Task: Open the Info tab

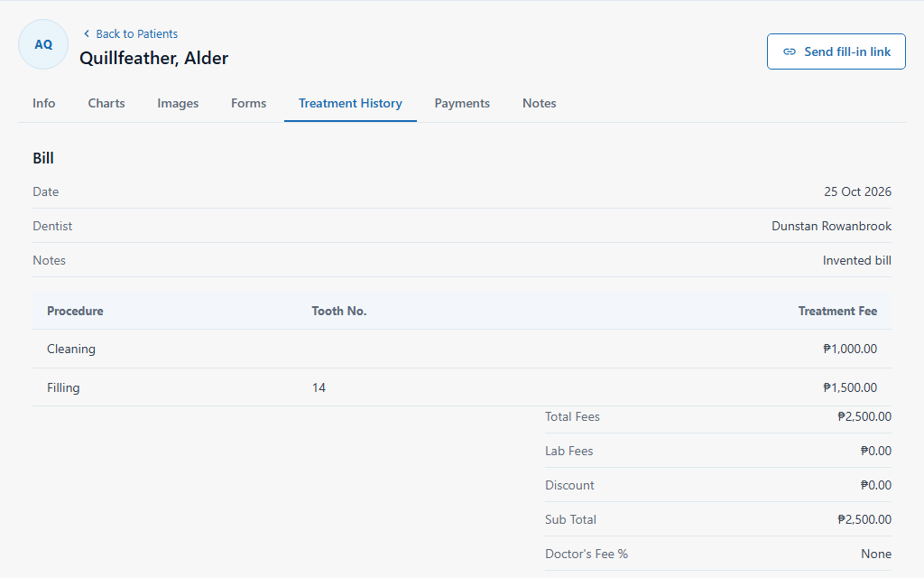Action: 43,103
